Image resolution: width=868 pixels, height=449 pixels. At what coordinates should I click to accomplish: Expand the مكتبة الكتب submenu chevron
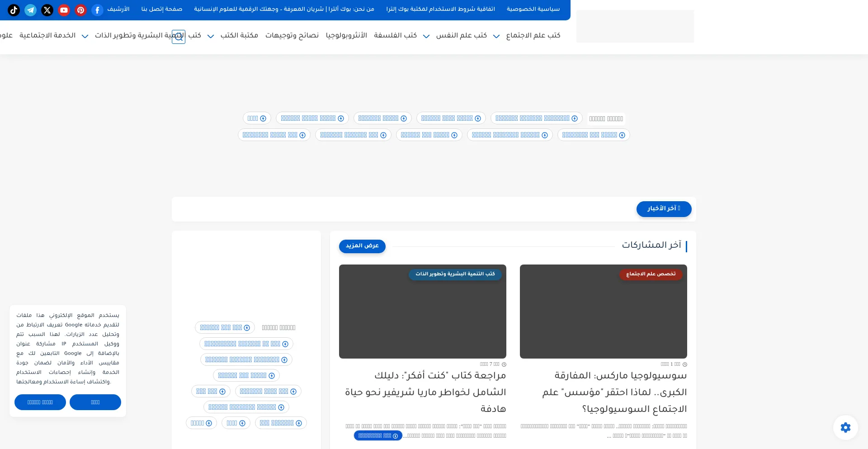tap(211, 36)
